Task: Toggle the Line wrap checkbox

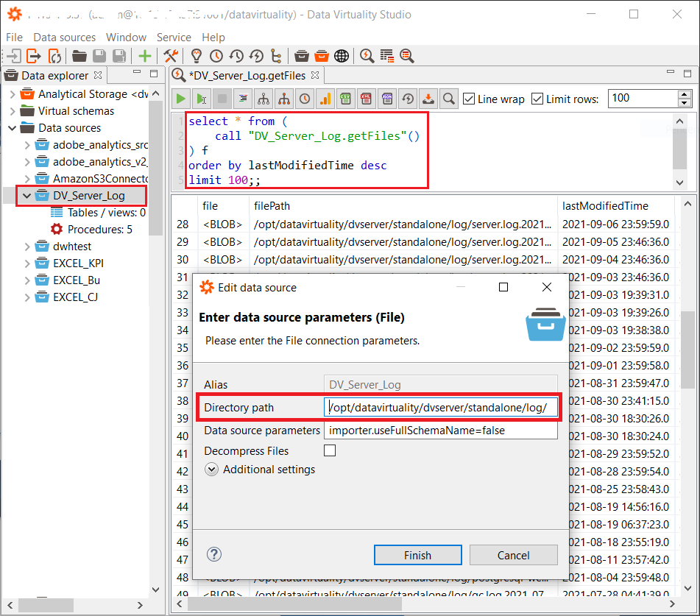Action: pyautogui.click(x=469, y=99)
